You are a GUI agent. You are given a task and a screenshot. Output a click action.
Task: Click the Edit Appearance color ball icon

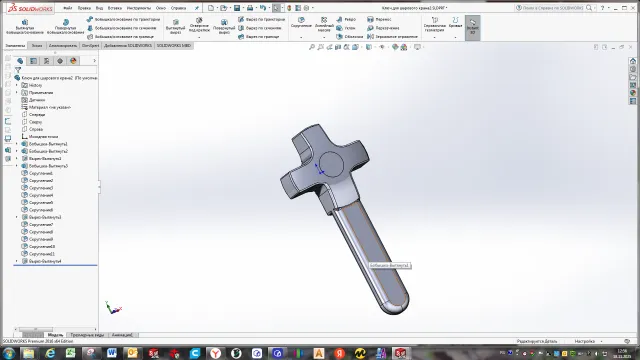(395, 47)
